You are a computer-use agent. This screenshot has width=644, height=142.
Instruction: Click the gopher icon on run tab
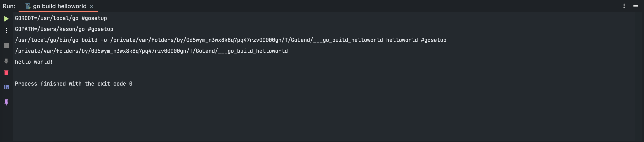point(28,6)
